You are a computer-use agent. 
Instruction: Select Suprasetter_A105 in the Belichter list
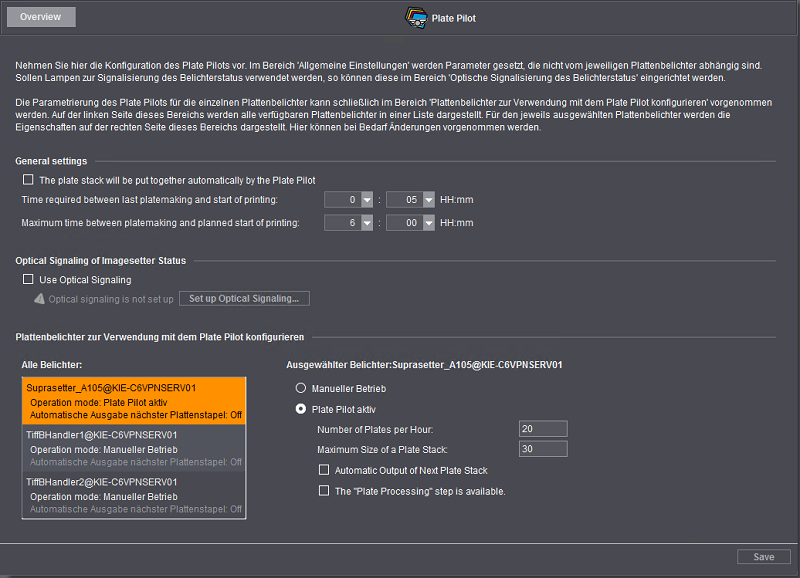[133, 400]
